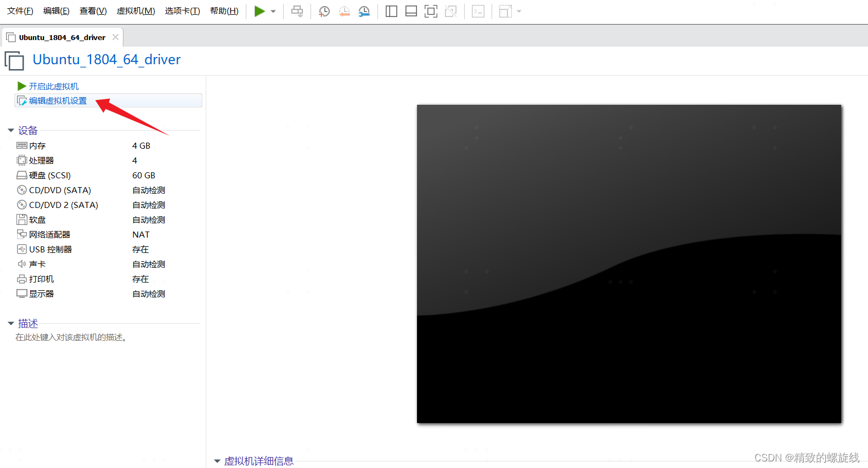Screen dimensions: 868x468
Task: Click the 60 GB disk value
Action: 144,175
